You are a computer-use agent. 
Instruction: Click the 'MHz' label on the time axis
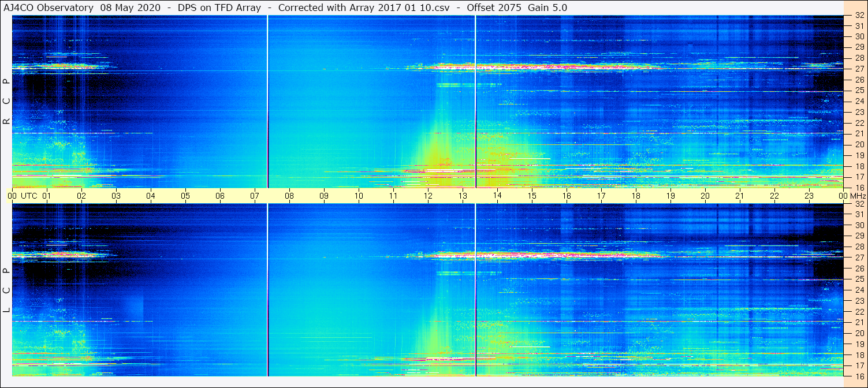[858, 196]
